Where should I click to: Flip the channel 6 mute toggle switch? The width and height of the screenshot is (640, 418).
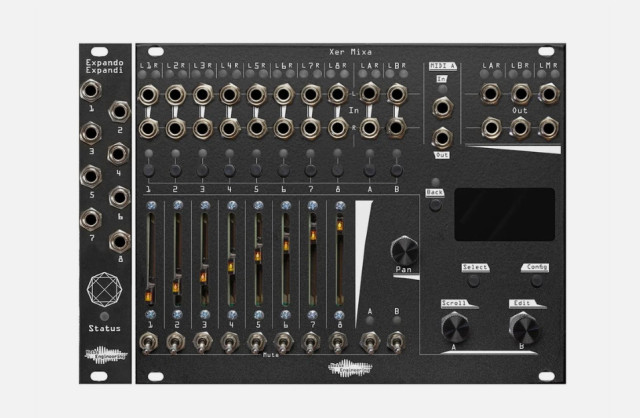(x=284, y=343)
